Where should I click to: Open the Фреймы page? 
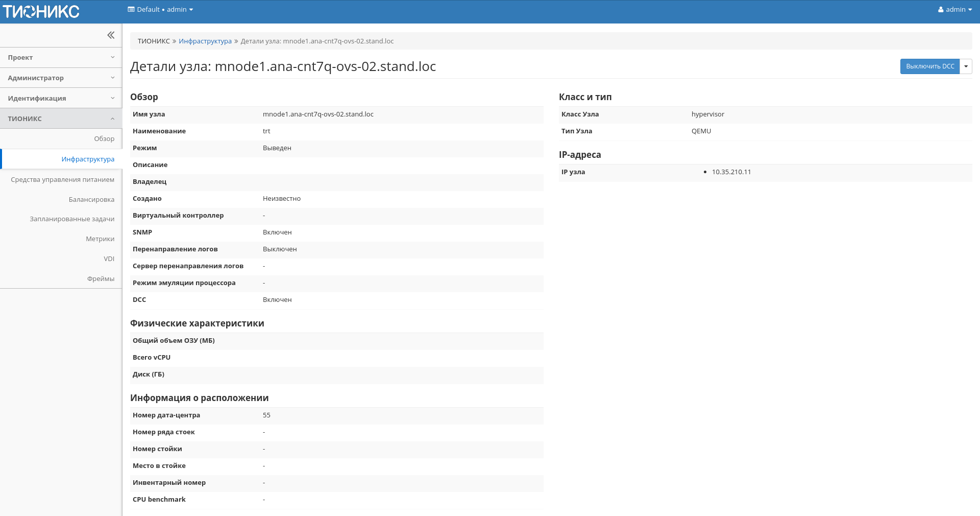click(x=101, y=279)
